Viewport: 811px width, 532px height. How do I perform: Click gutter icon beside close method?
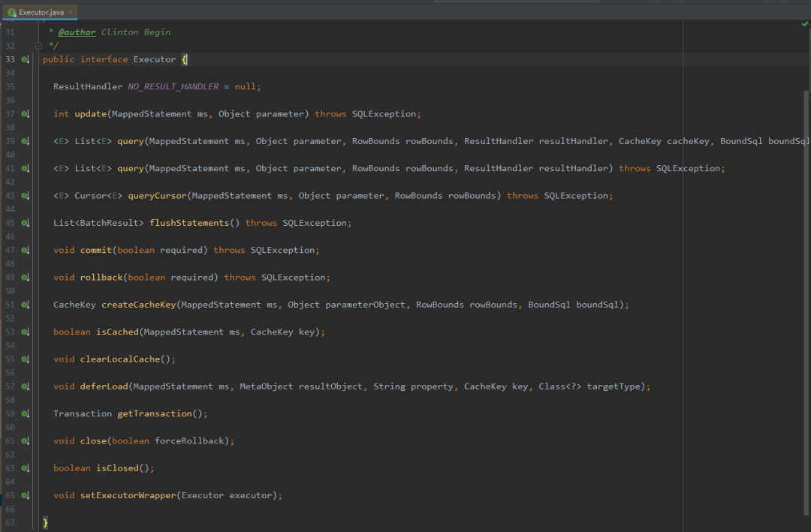26,441
